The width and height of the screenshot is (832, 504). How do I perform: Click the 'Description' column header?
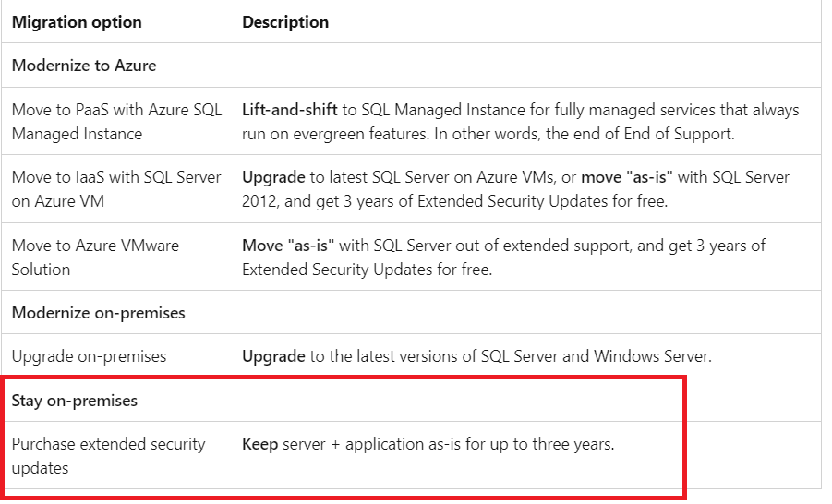(285, 22)
